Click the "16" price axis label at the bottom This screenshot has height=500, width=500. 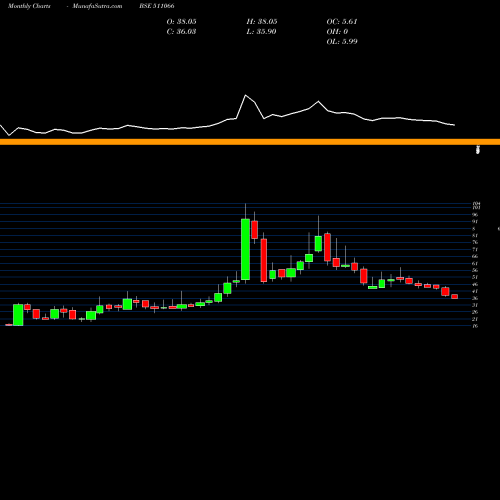pyautogui.click(x=475, y=326)
